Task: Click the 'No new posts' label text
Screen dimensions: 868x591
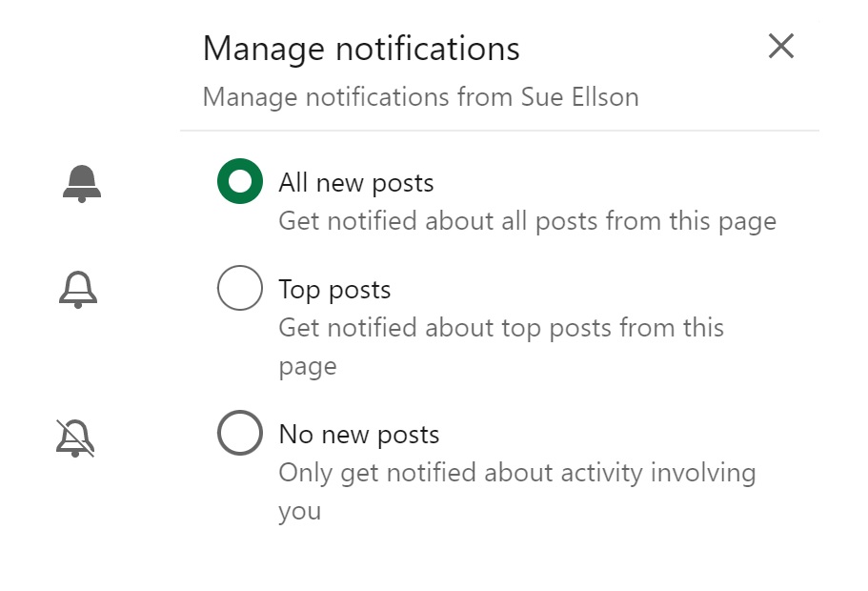Action: tap(358, 435)
